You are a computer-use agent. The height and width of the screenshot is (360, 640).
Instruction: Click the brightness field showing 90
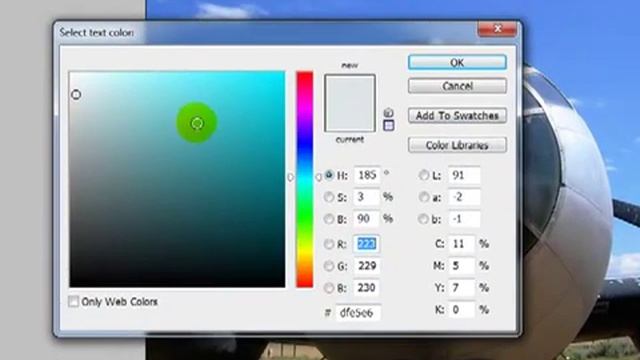point(367,219)
